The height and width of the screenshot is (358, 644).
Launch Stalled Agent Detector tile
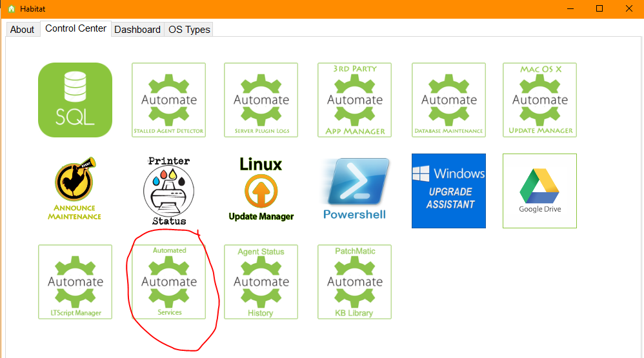coord(169,100)
